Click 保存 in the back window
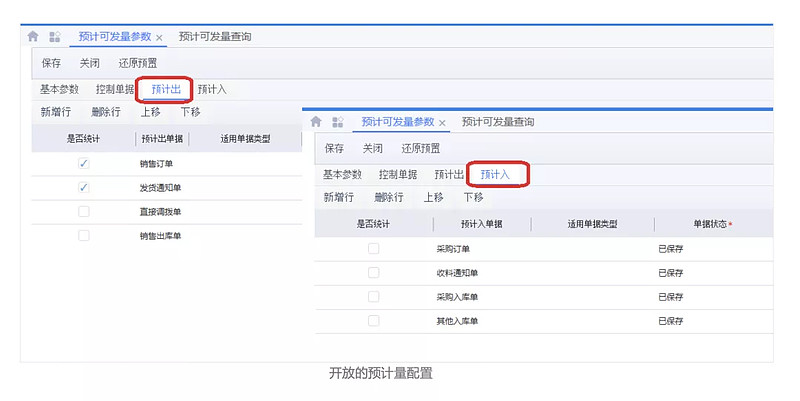Viewport: 800px width, 401px height. [51, 63]
